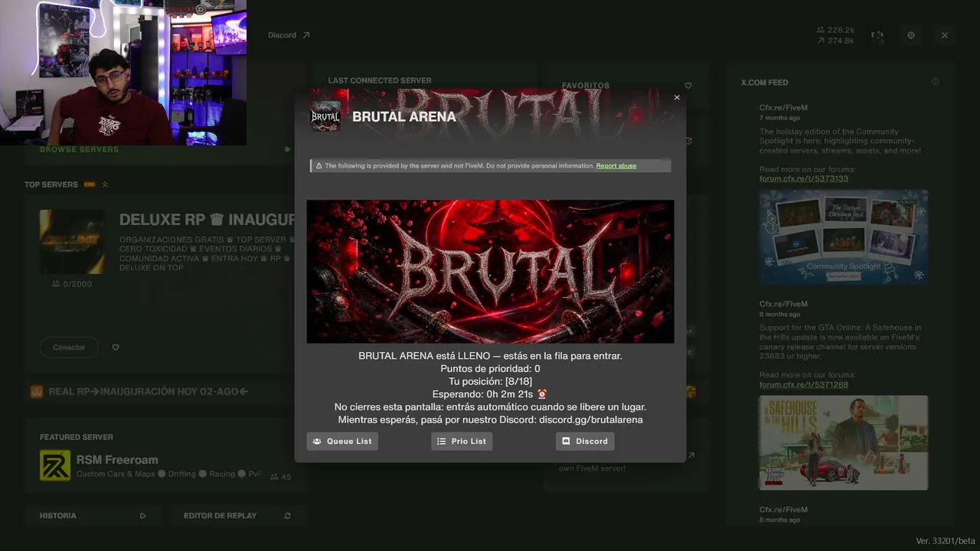980x551 pixels.
Task: Click the DELUXE RP 0/2000 player count
Action: tap(72, 284)
